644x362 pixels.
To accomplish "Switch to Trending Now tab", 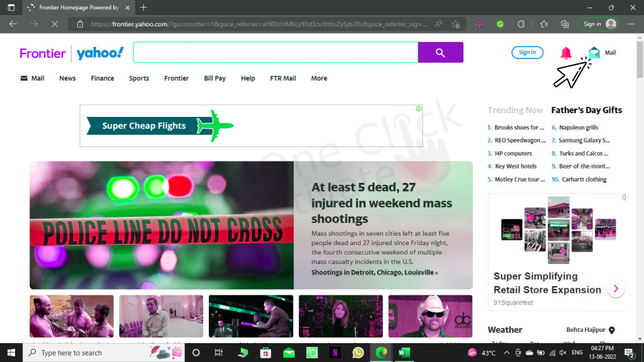I will coord(516,110).
